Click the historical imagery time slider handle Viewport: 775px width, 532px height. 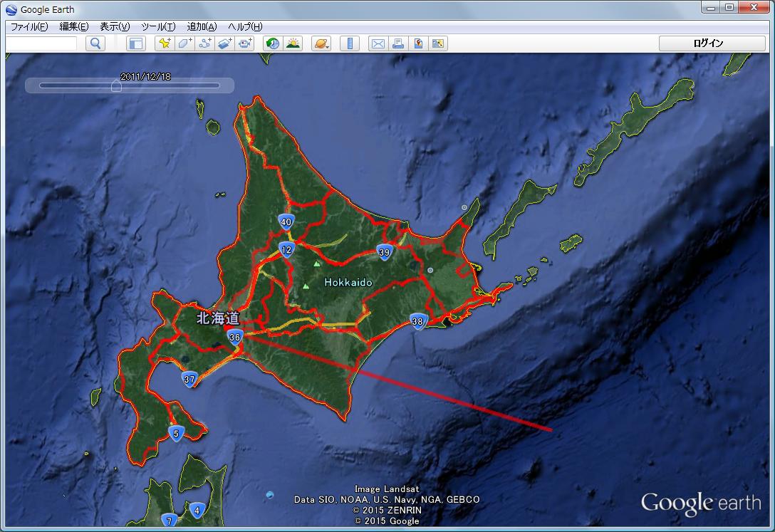[116, 86]
